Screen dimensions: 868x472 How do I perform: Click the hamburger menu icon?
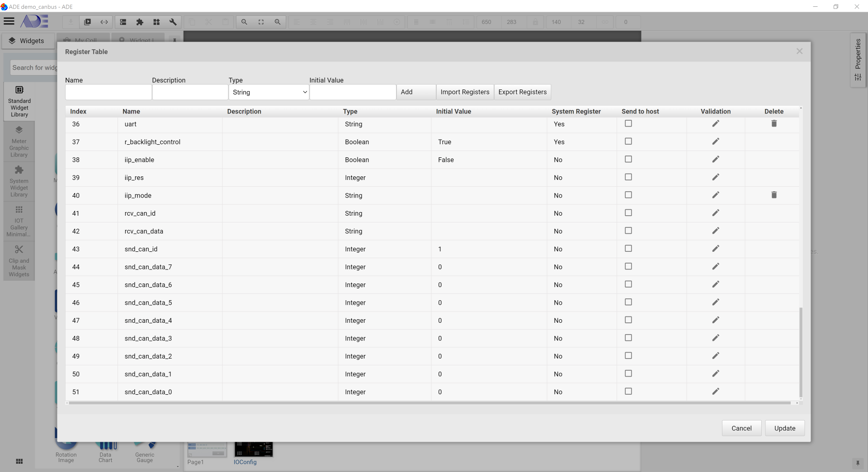9,21
